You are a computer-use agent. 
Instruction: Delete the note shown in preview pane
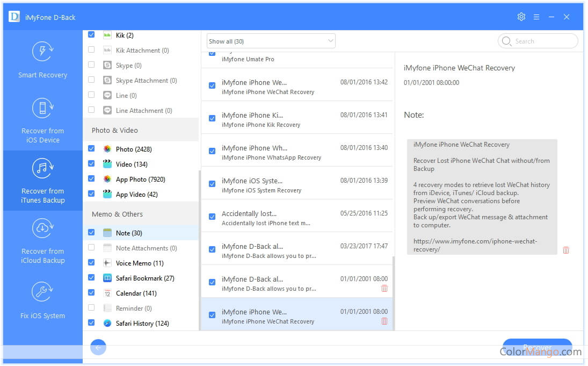[565, 250]
